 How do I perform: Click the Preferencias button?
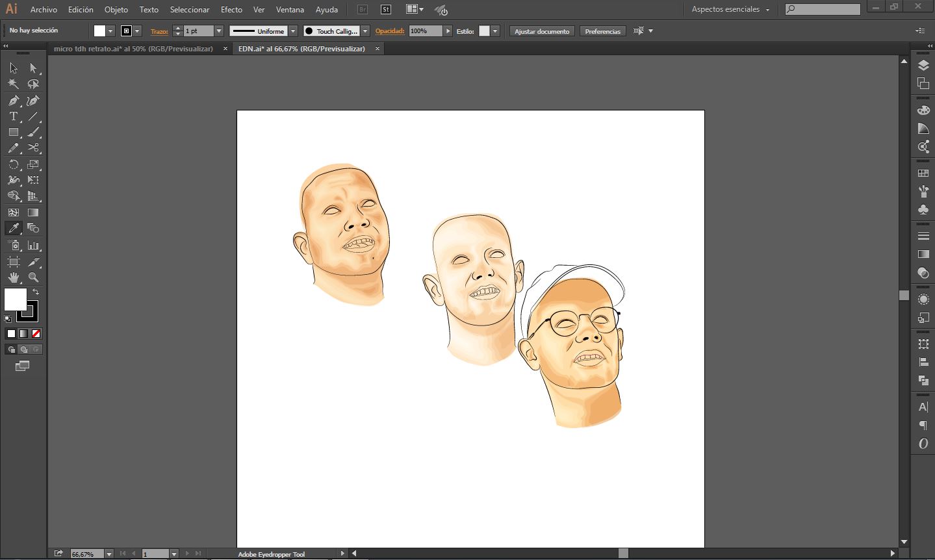pyautogui.click(x=602, y=31)
